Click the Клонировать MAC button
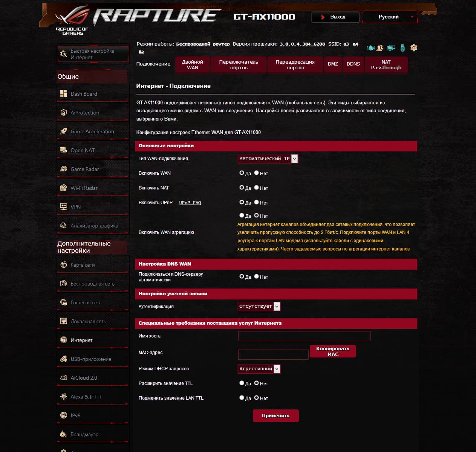The height and width of the screenshot is (452, 476). point(333,351)
